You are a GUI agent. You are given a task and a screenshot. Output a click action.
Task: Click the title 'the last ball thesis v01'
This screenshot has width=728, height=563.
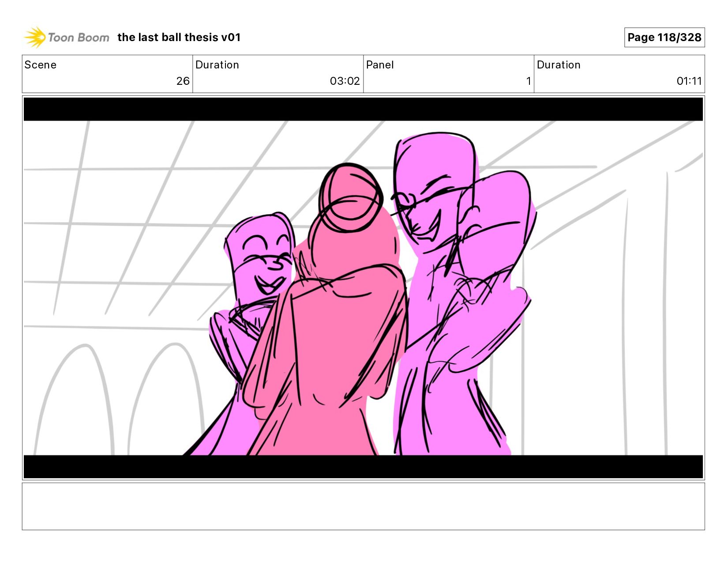pos(179,38)
